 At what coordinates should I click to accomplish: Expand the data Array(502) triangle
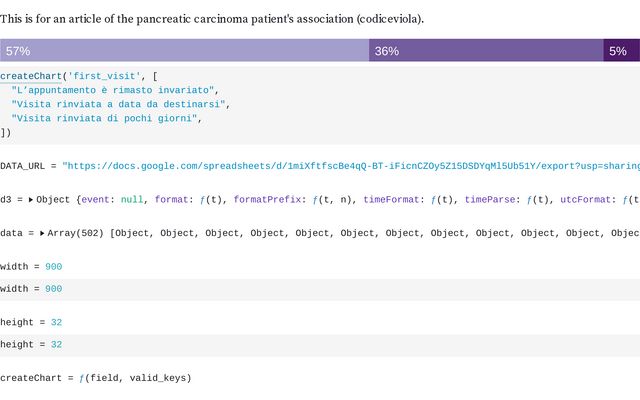point(43,233)
